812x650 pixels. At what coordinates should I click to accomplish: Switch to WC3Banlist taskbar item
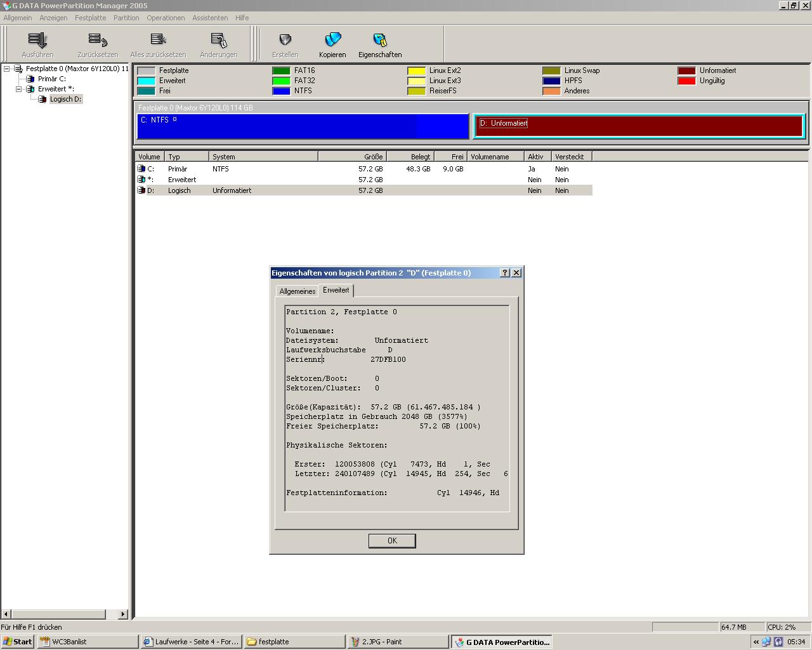tap(88, 642)
